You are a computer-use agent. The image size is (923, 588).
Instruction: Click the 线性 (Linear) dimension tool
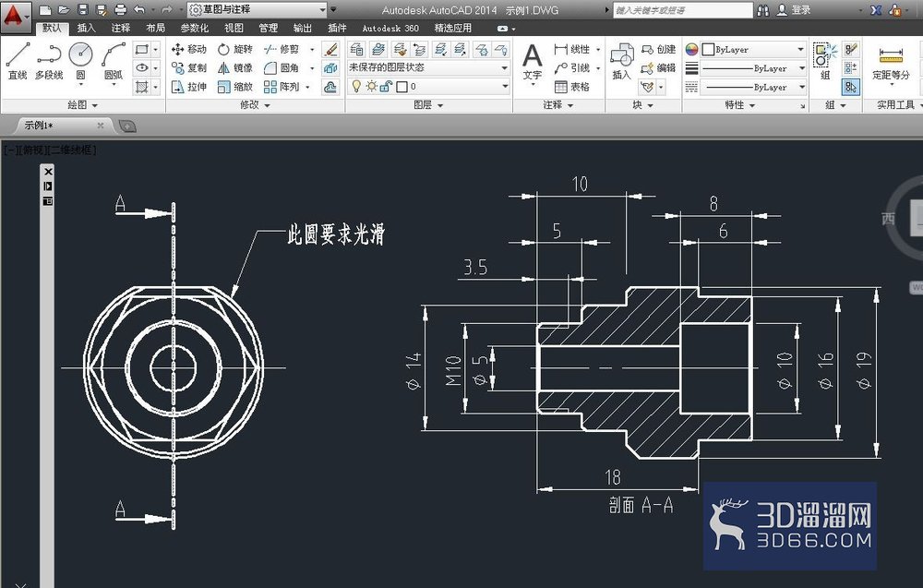point(572,49)
